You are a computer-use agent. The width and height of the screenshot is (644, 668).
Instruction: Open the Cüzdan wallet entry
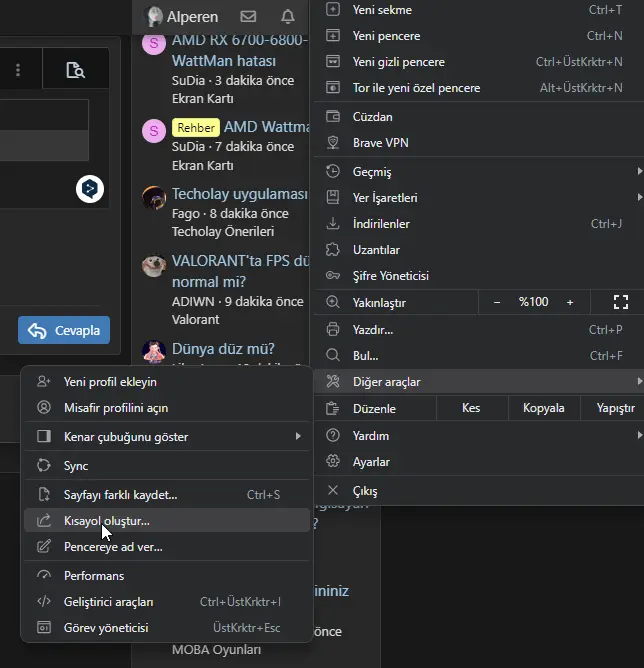[x=479, y=117]
